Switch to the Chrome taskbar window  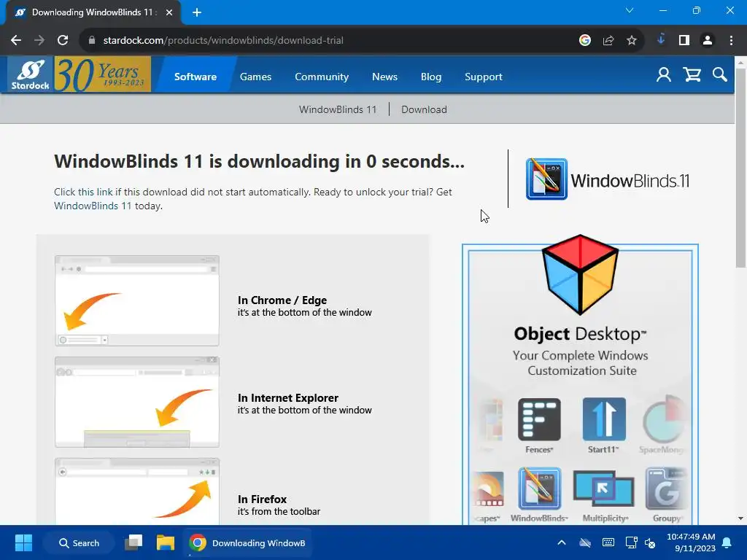[248, 542]
